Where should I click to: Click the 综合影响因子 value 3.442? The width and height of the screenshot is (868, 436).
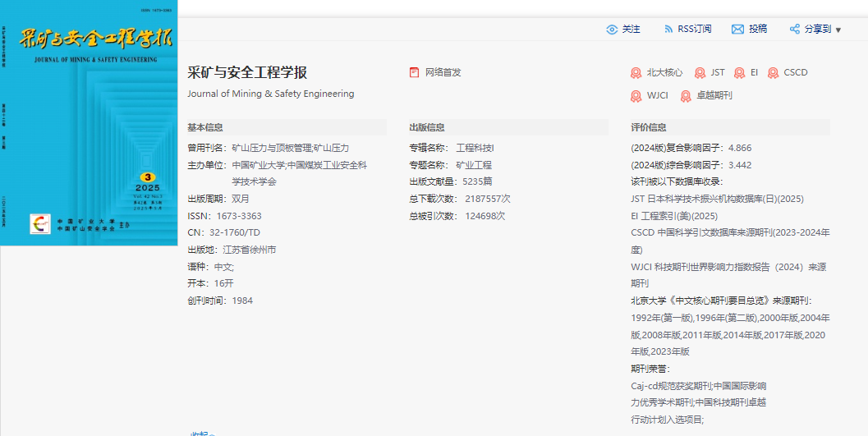tap(740, 165)
